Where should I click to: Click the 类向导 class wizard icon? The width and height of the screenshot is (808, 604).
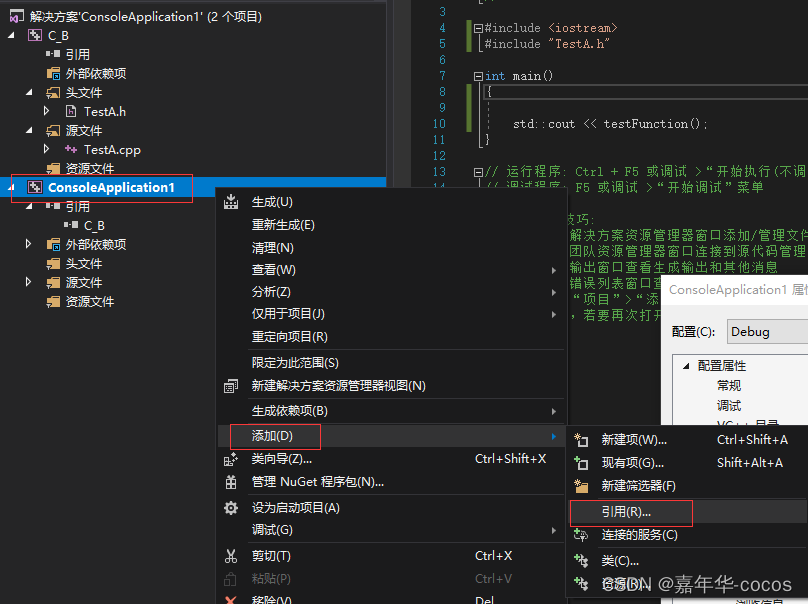(x=231, y=459)
